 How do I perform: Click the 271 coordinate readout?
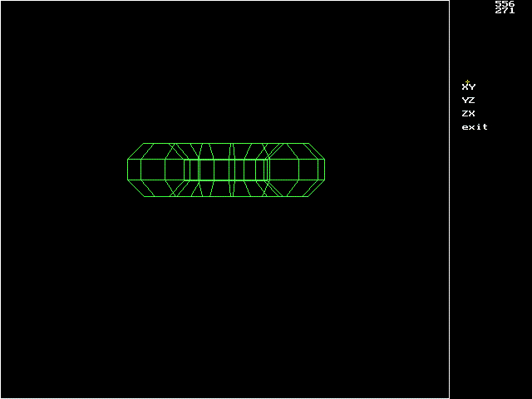(x=505, y=11)
